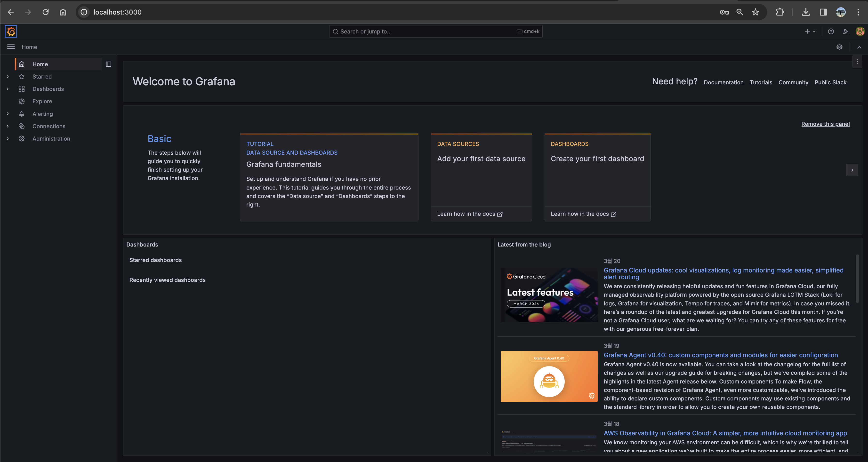Open the panel three-dot menu
Image resolution: width=868 pixels, height=462 pixels.
[x=857, y=62]
